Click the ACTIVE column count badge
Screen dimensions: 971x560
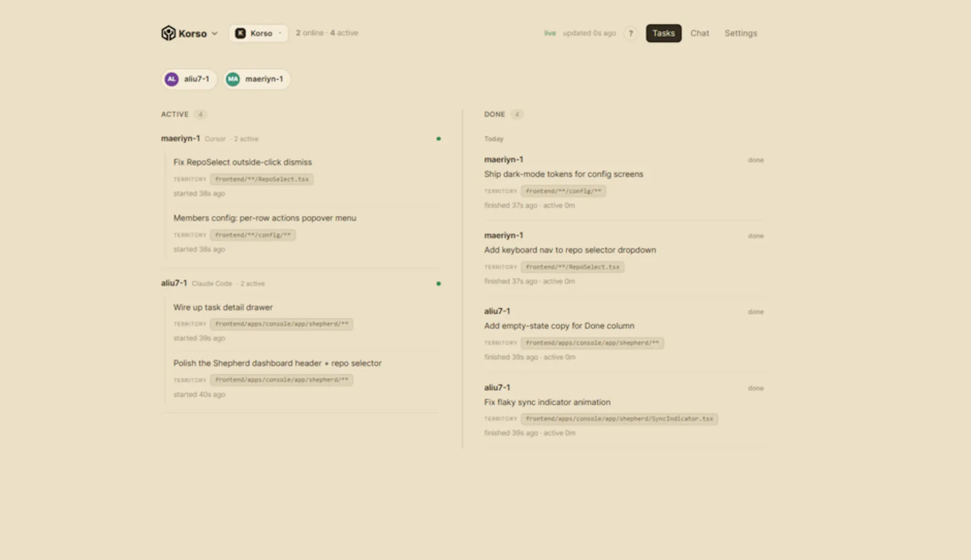point(200,114)
